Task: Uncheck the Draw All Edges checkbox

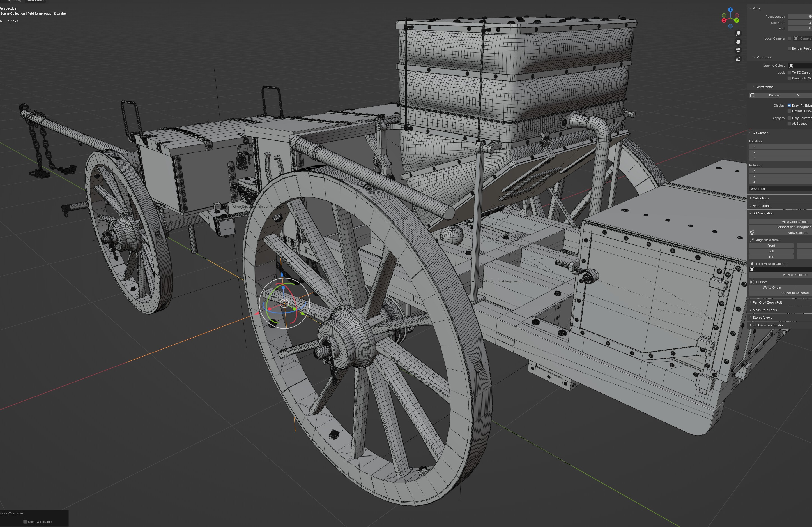Action: (x=789, y=105)
